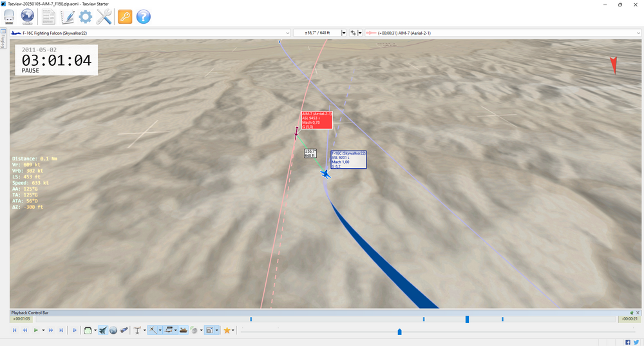Toggle the HUD overlay display icon
This screenshot has width=644, height=346.
(209, 330)
